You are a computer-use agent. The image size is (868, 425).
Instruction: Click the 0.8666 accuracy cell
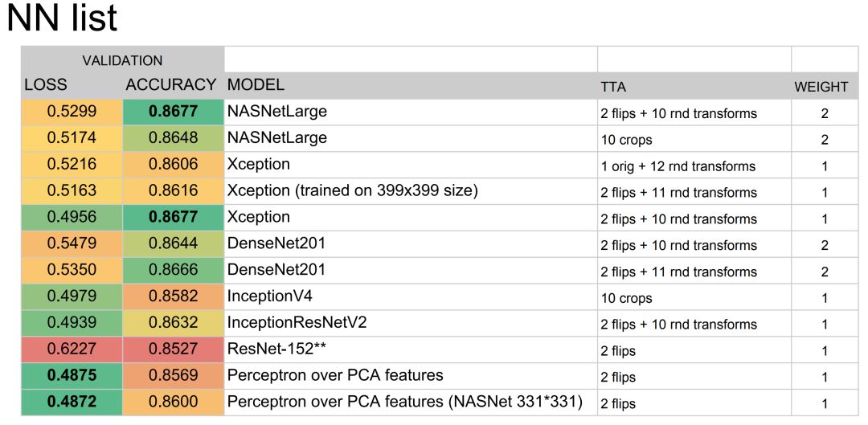[173, 271]
